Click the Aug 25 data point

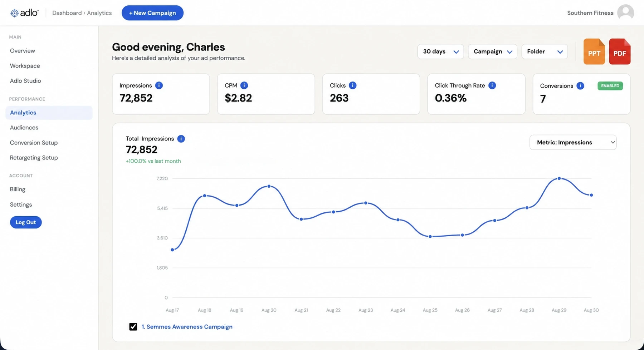430,237
